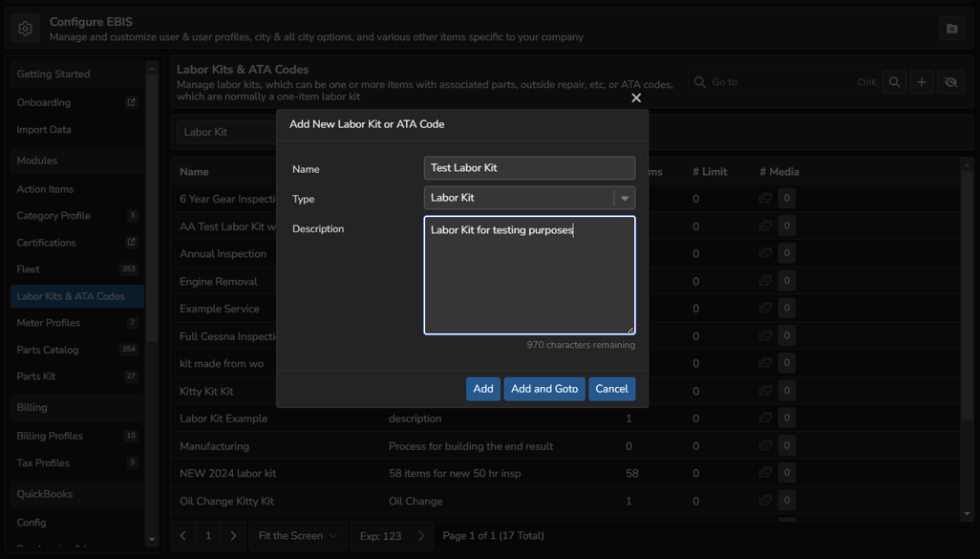Open the Type dropdown in the dialog
This screenshot has height=559, width=980.
pos(624,198)
